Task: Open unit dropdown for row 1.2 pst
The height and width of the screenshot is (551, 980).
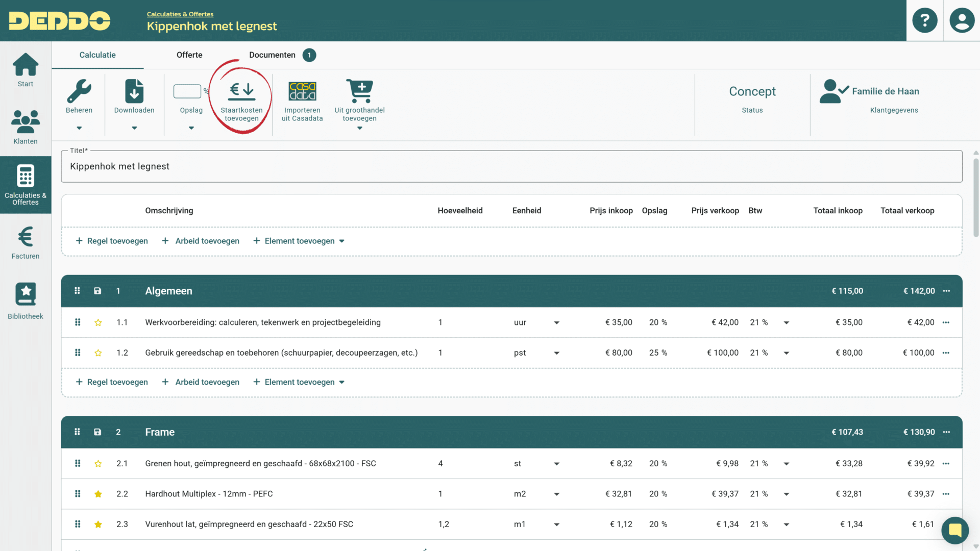Action: [556, 353]
